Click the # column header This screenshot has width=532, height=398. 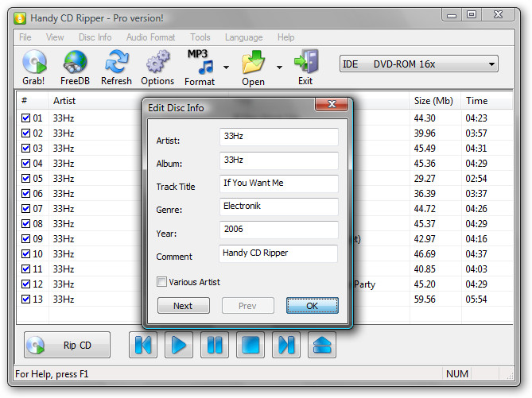coord(24,100)
